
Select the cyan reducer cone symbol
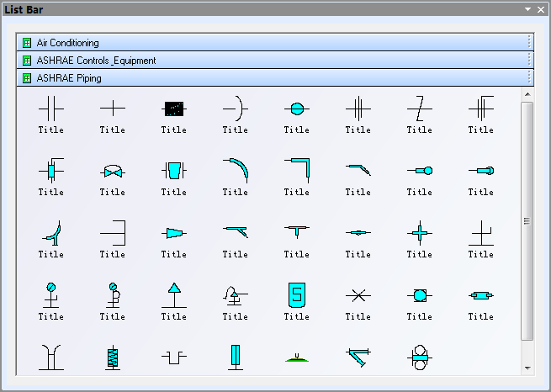coord(173,232)
